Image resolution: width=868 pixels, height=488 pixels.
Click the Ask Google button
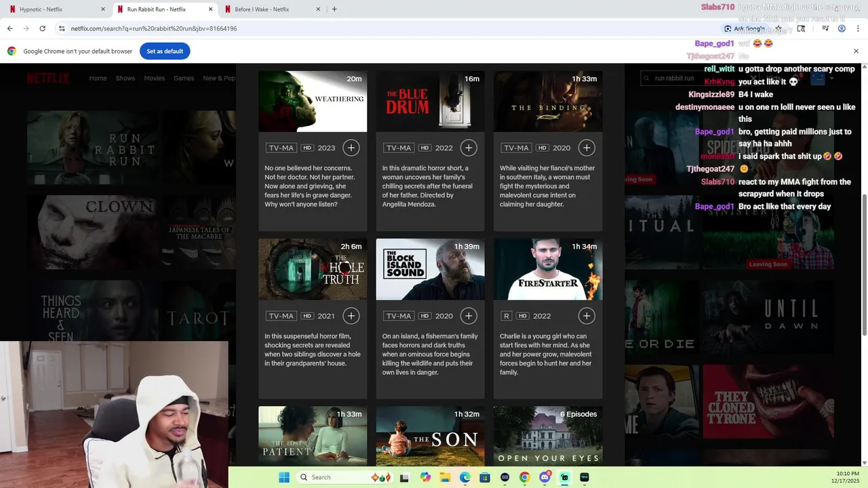click(744, 28)
